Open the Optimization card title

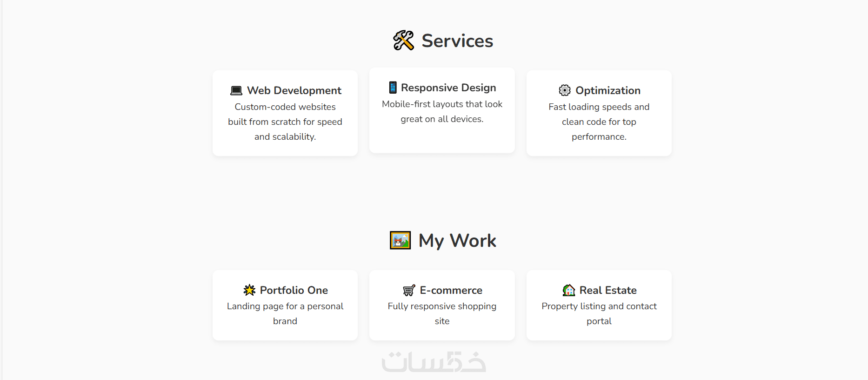(608, 90)
